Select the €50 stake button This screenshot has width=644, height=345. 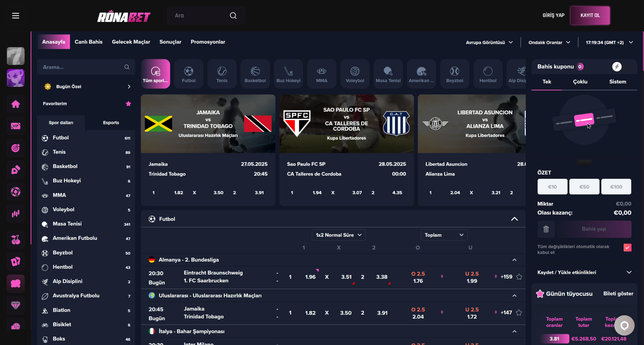click(584, 187)
